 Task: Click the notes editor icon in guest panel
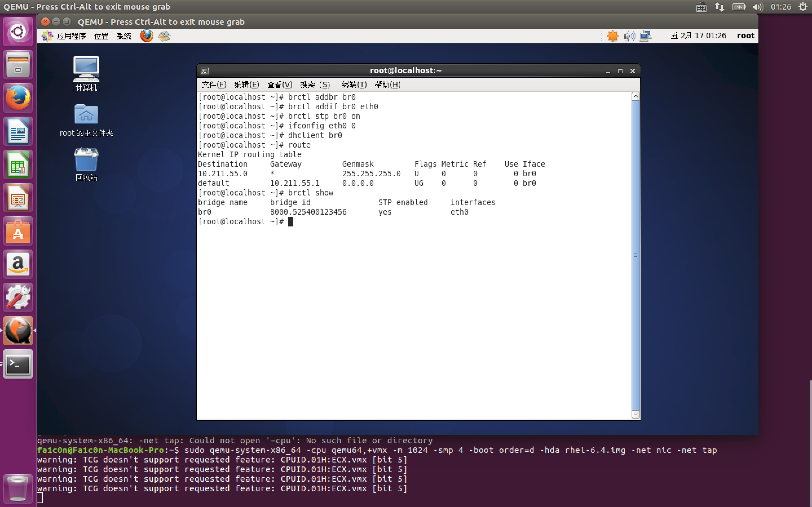[164, 35]
